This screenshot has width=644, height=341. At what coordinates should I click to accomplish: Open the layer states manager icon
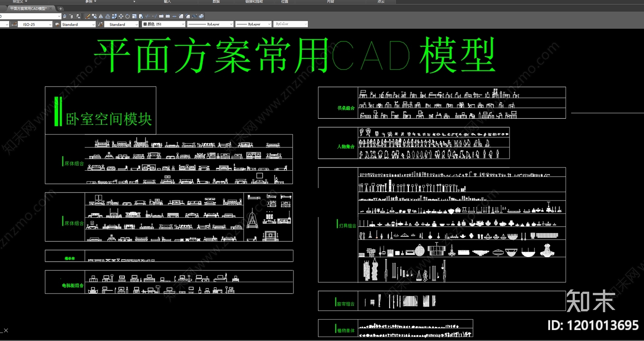78,17
